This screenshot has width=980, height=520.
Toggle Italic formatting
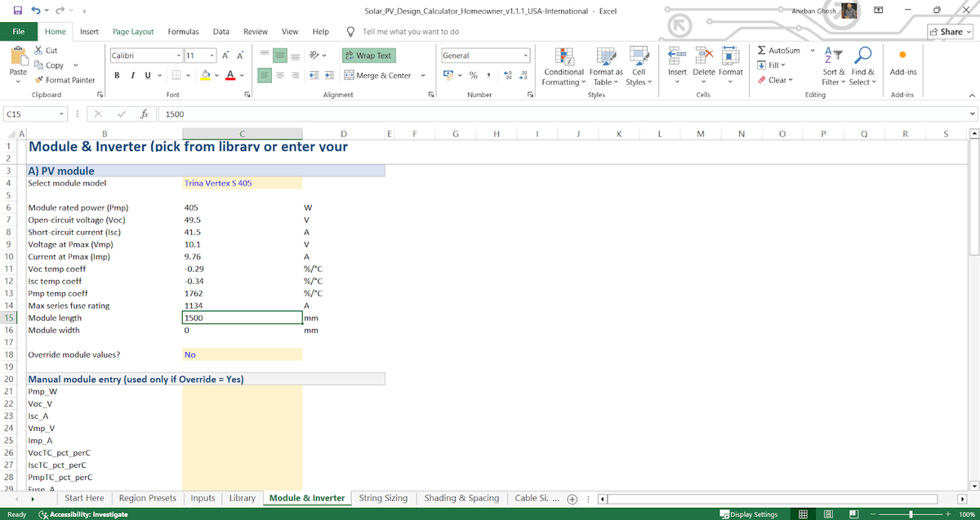pos(132,75)
